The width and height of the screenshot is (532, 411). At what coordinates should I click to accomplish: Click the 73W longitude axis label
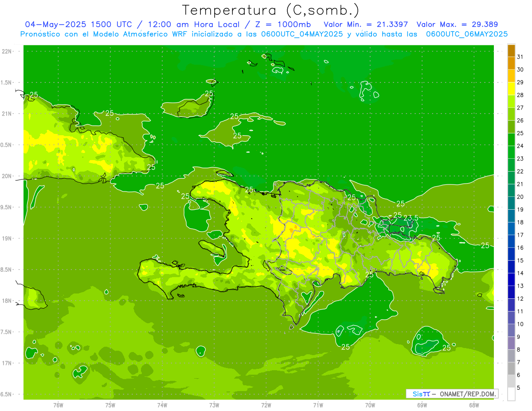click(x=214, y=405)
